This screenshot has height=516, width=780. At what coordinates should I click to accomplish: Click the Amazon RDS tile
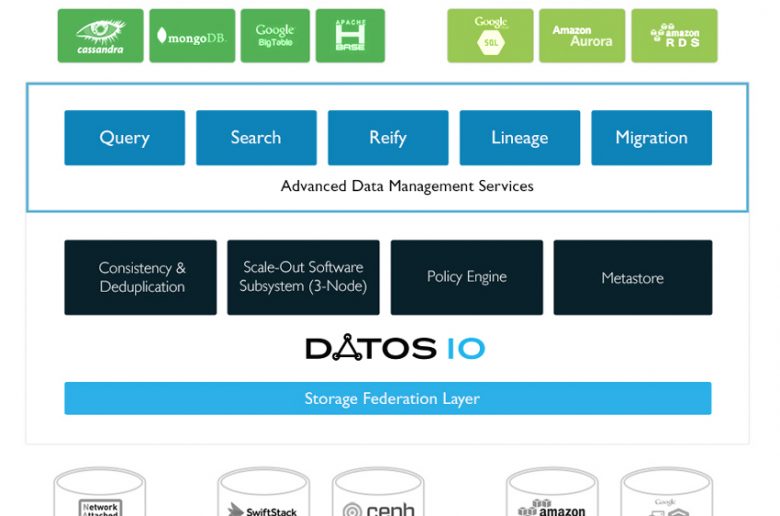coord(674,36)
